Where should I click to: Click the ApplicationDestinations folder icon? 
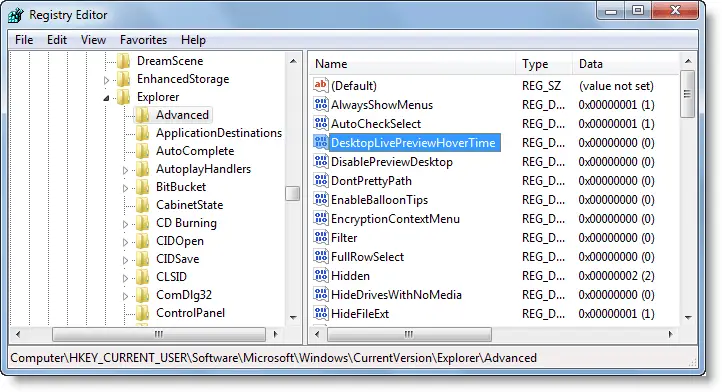coord(142,133)
